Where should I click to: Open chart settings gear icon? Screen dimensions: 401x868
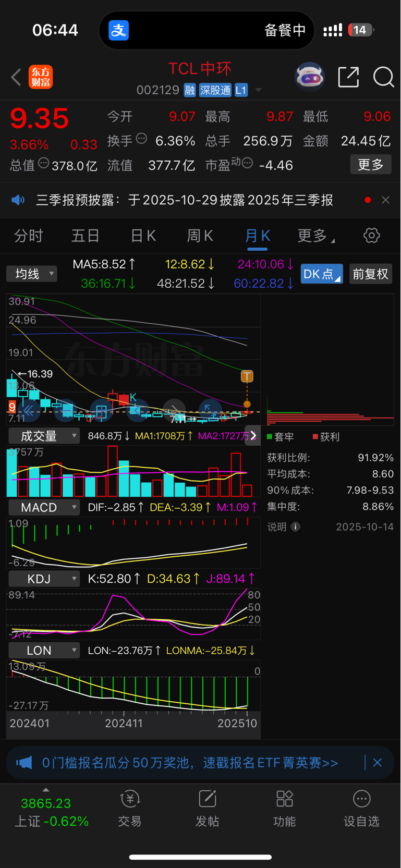[x=371, y=236]
